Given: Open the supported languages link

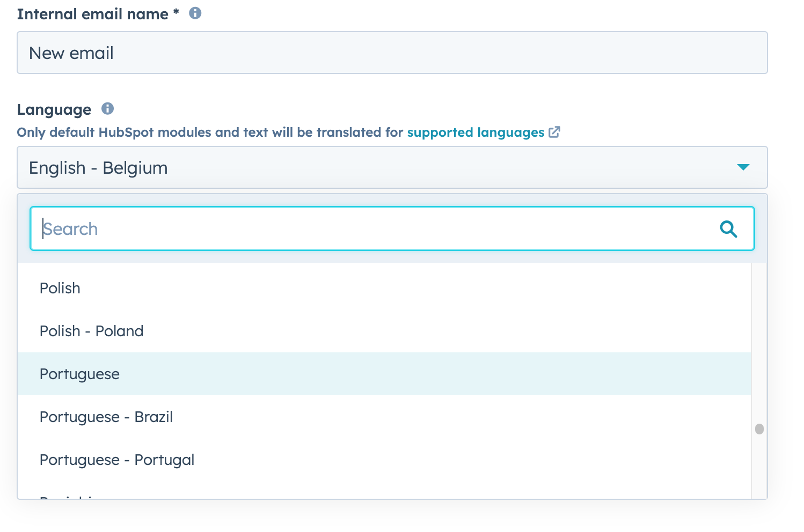Looking at the screenshot, I should tap(476, 132).
